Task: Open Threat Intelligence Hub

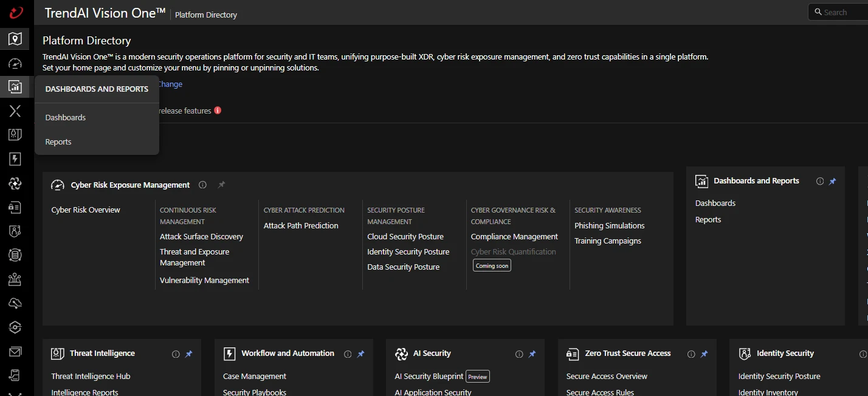Action: click(91, 376)
